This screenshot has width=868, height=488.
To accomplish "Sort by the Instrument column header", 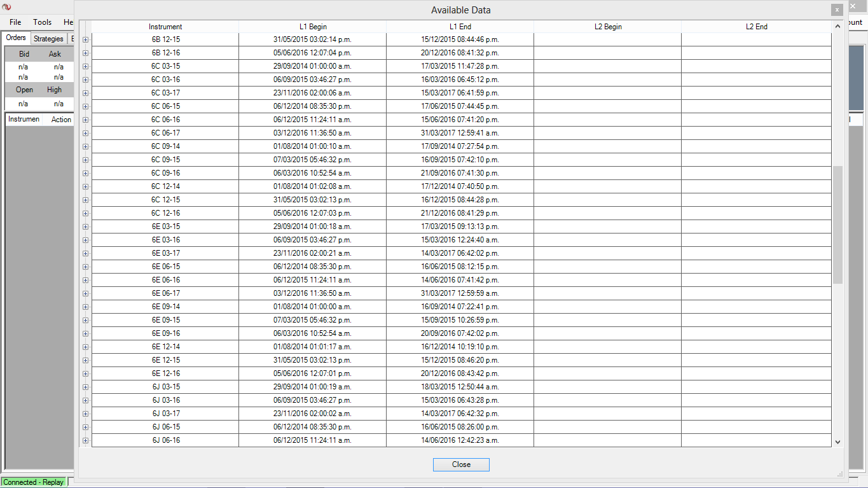I will pos(165,27).
